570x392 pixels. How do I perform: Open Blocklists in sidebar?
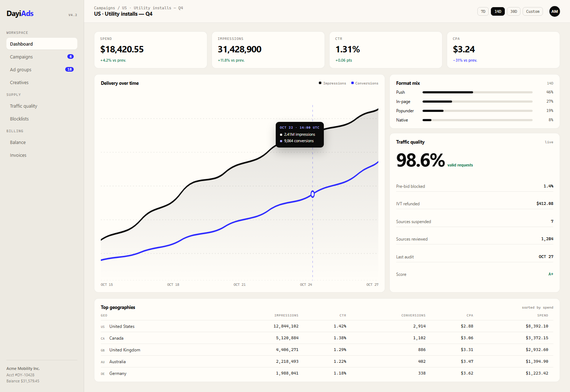(x=42, y=119)
